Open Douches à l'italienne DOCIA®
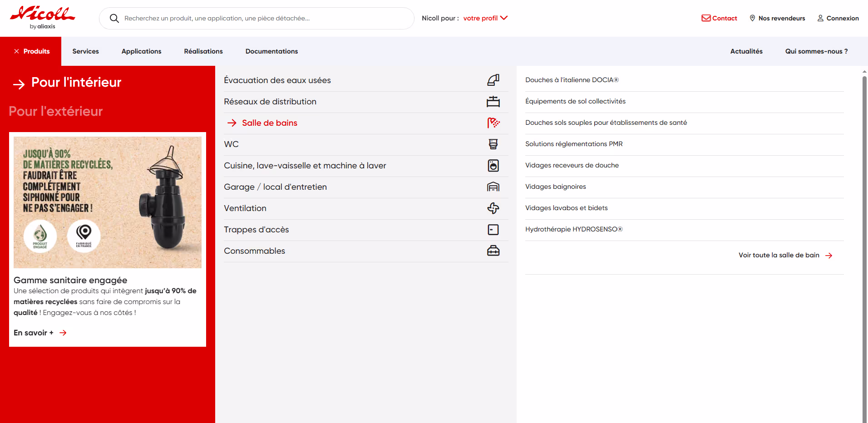The width and height of the screenshot is (868, 423). (572, 80)
